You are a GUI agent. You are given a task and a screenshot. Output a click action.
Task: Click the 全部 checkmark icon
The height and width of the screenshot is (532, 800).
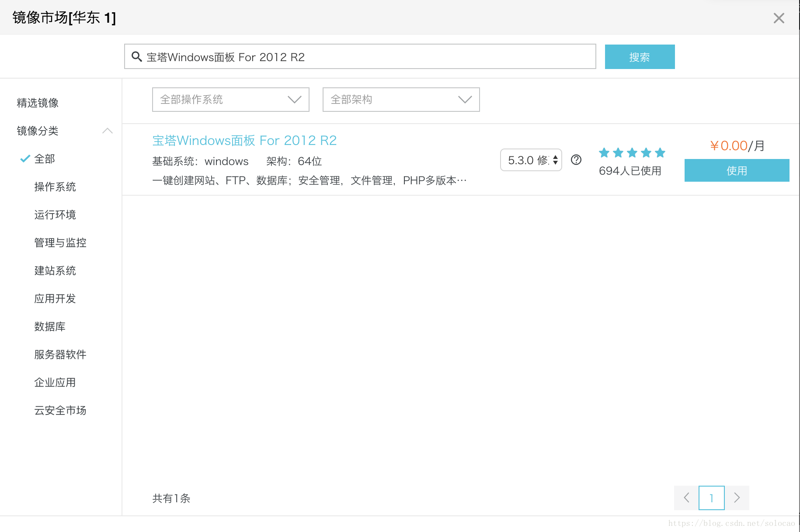(x=25, y=159)
